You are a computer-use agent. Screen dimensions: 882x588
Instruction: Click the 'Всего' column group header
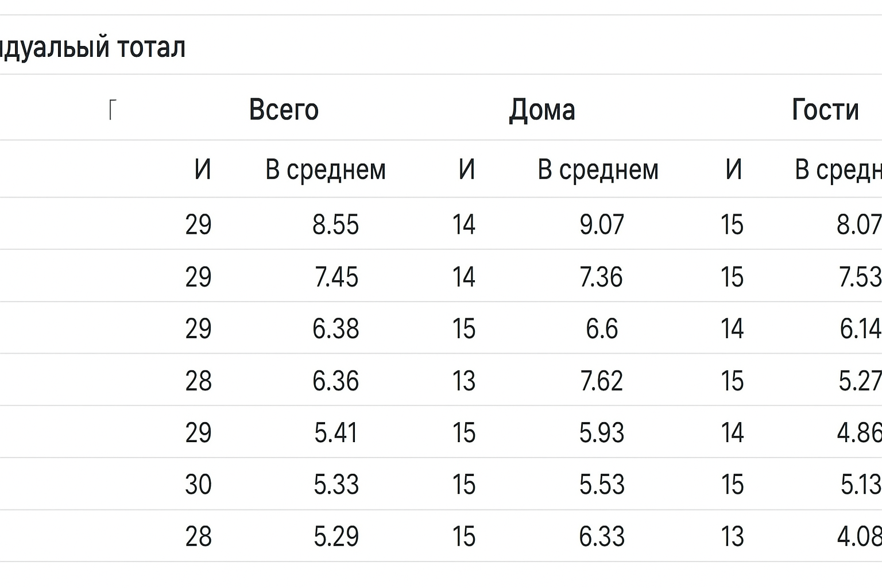[284, 110]
